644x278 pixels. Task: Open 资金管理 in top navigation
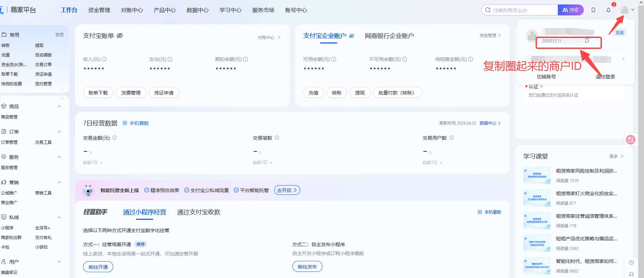pos(99,10)
